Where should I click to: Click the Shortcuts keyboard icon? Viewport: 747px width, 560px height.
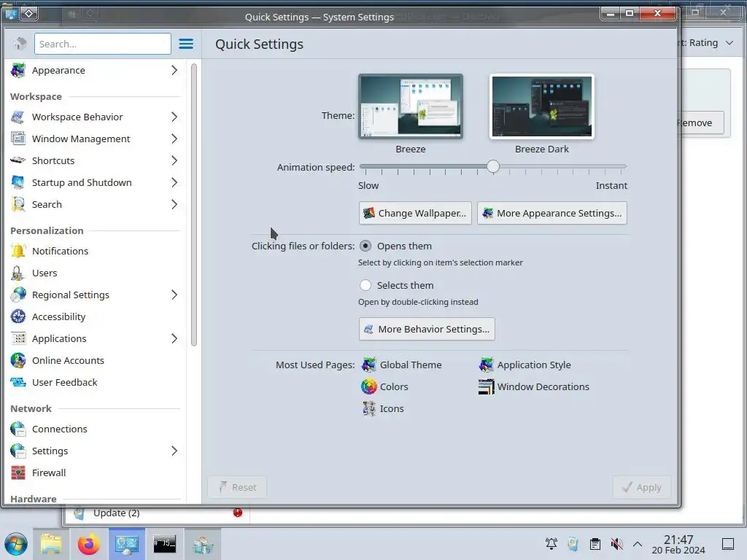click(18, 160)
